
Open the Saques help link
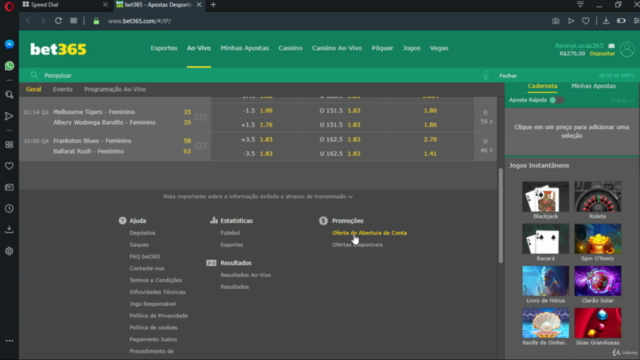point(139,244)
